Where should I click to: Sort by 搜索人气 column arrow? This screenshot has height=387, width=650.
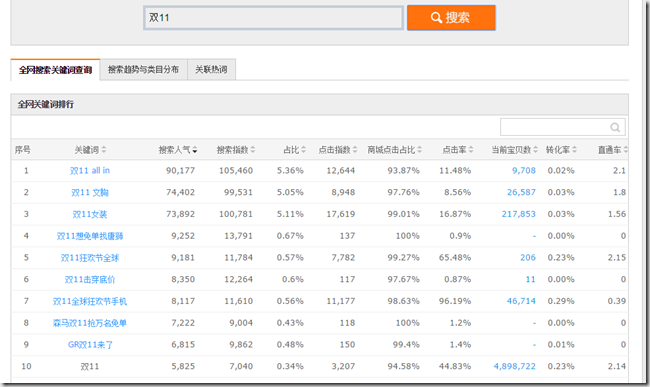(195, 150)
